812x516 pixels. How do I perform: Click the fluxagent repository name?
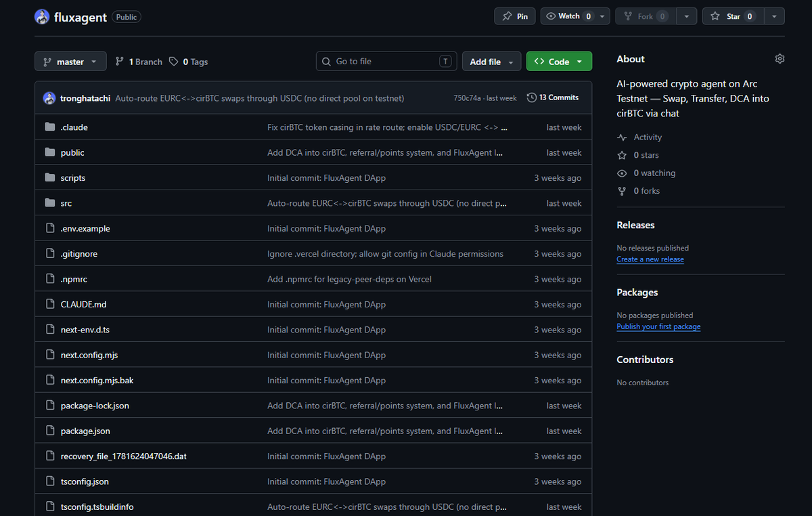[81, 17]
